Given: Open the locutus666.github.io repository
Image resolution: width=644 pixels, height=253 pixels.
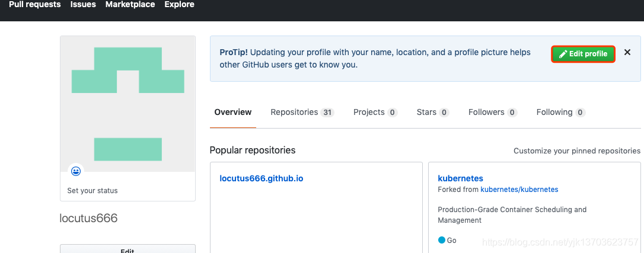Looking at the screenshot, I should pos(261,179).
